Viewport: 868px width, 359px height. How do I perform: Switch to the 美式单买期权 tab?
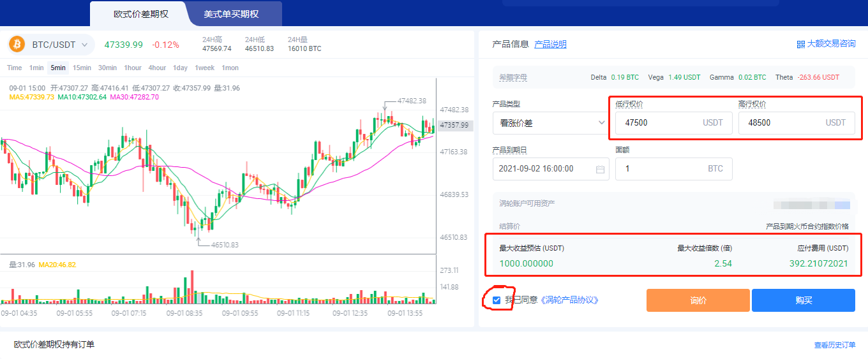231,14
